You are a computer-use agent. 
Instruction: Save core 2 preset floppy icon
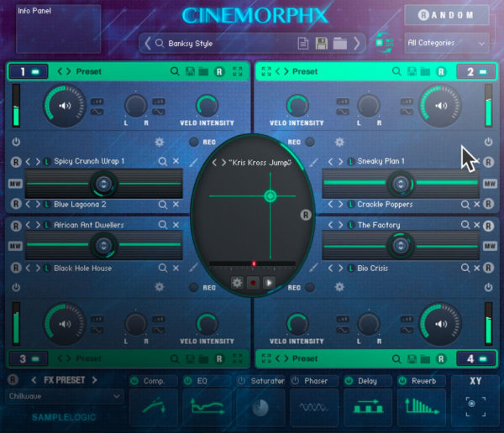point(412,71)
